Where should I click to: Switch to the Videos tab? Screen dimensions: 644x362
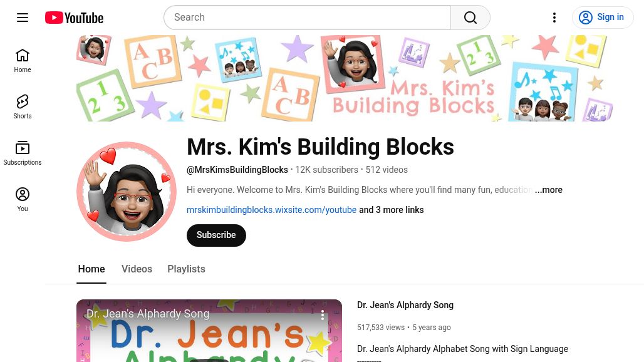click(x=137, y=269)
